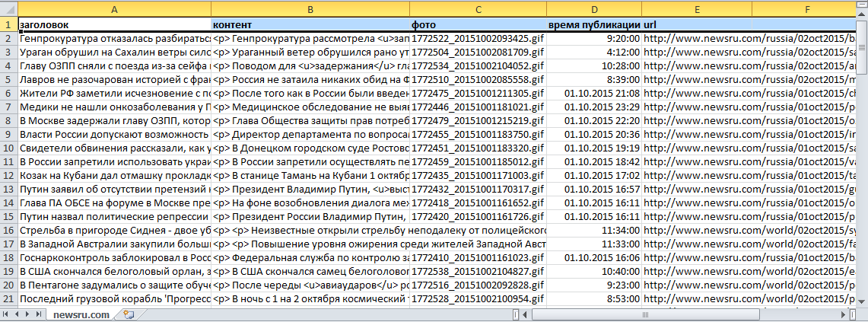The width and height of the screenshot is (868, 322).
Task: Select cell starting 'Глава ПА ОБСЕ'
Action: (x=115, y=202)
